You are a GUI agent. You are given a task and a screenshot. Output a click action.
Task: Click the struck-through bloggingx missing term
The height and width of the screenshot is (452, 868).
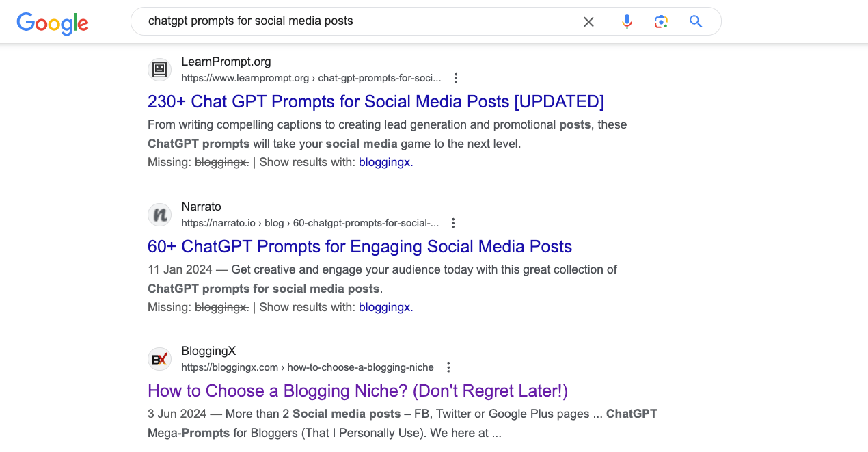point(221,162)
